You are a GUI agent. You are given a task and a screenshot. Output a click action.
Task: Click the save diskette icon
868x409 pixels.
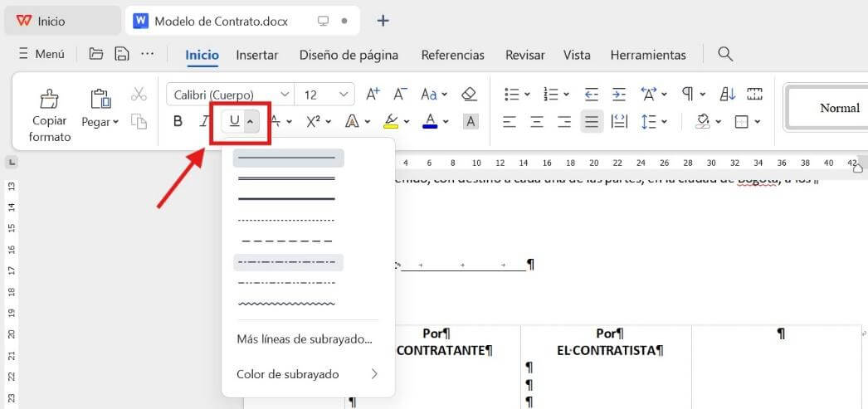tap(122, 54)
